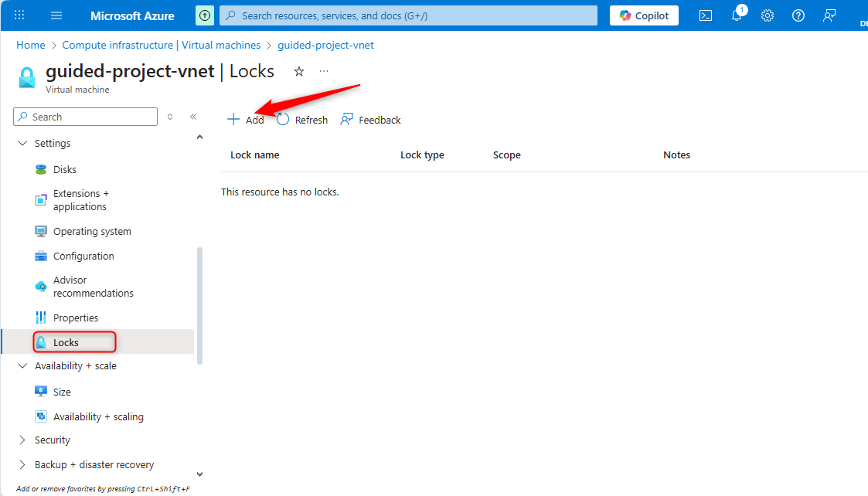Image resolution: width=868 pixels, height=496 pixels.
Task: Click the lock resource icon by the title
Action: click(x=26, y=77)
